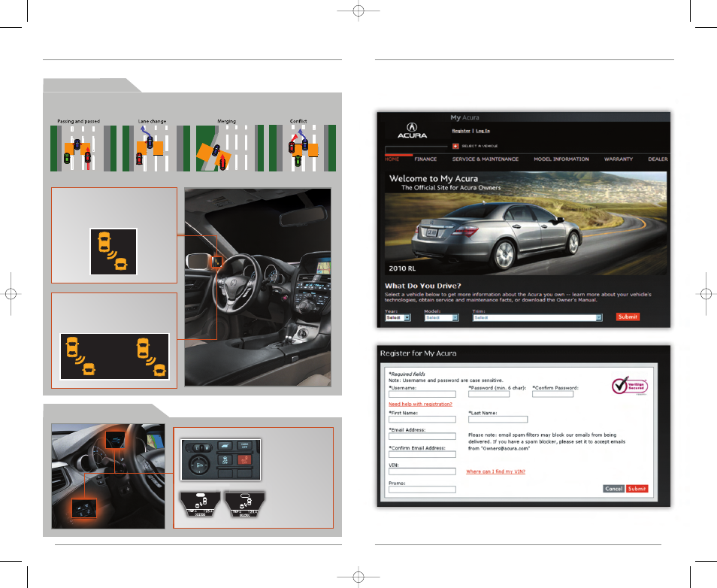The width and height of the screenshot is (717, 588).
Task: Click into the Username field
Action: [422, 394]
